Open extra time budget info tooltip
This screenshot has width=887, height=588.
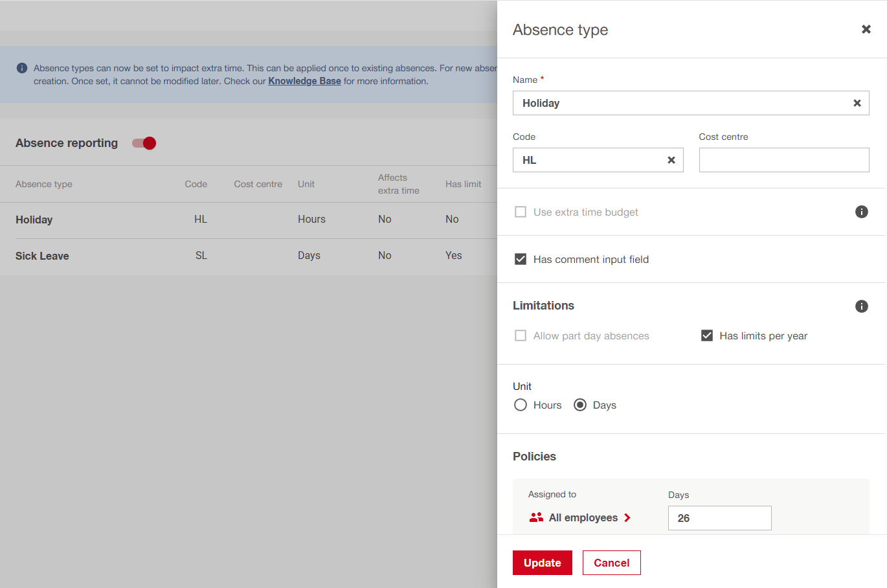861,212
